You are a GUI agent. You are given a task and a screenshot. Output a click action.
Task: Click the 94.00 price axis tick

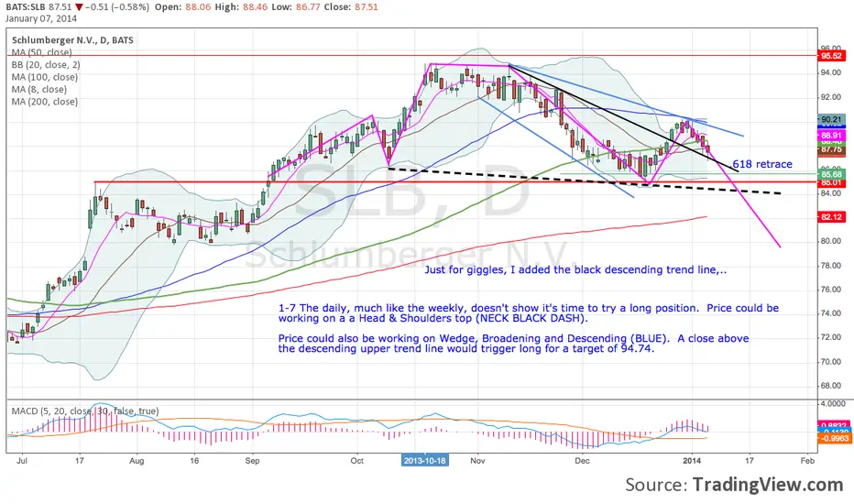(831, 73)
